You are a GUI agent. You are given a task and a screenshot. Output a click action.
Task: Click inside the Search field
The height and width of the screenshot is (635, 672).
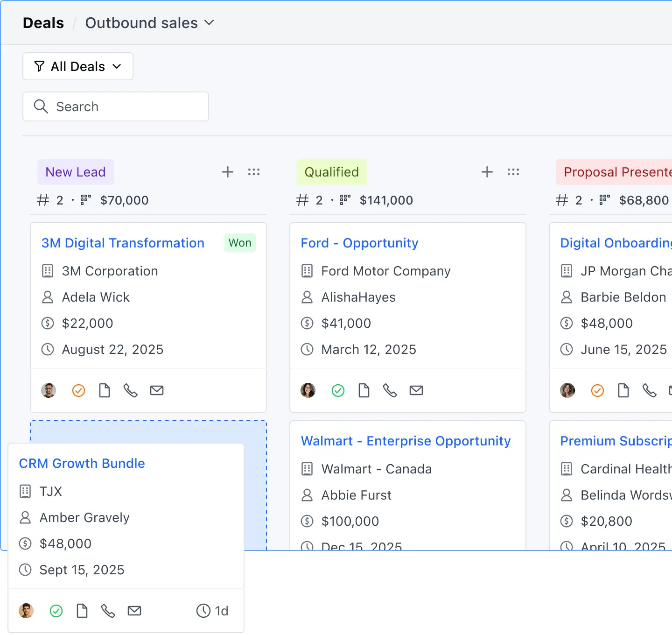click(115, 106)
